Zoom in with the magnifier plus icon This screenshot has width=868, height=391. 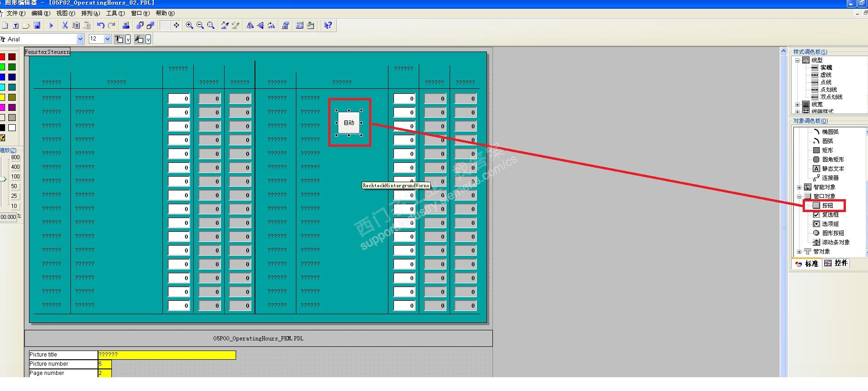pyautogui.click(x=189, y=26)
